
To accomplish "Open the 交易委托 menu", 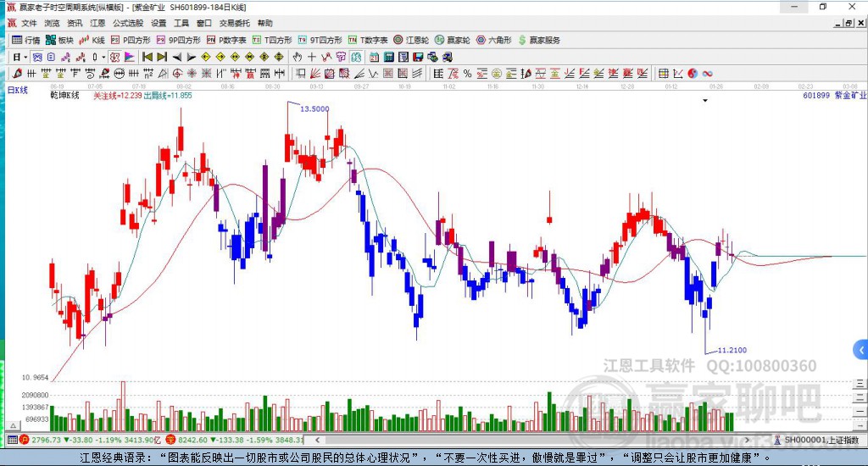I will 235,23.
